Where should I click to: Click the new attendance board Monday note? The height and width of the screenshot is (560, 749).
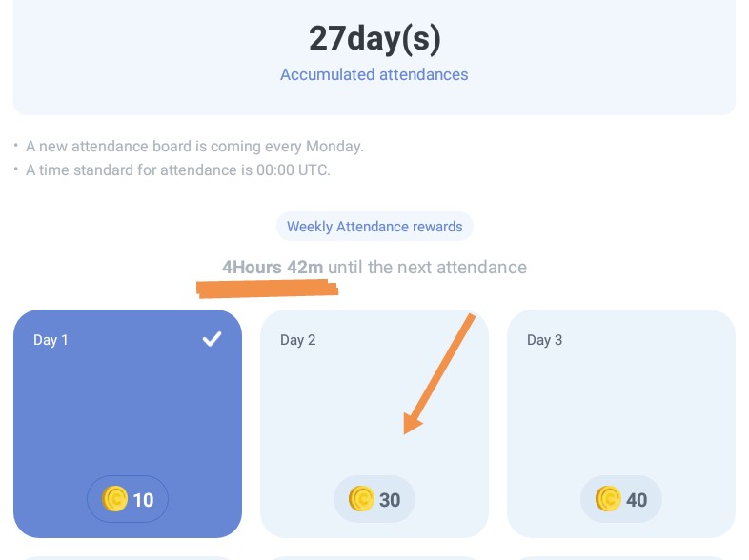(x=194, y=147)
